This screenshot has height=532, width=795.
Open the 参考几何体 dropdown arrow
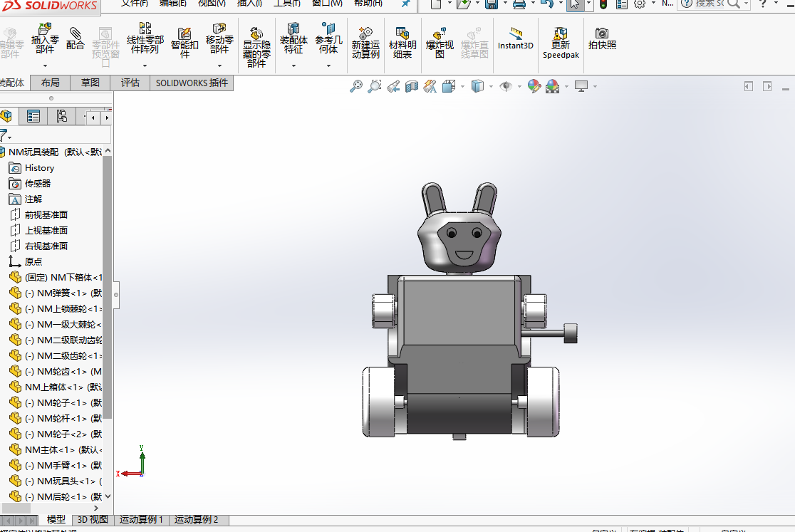tap(328, 66)
